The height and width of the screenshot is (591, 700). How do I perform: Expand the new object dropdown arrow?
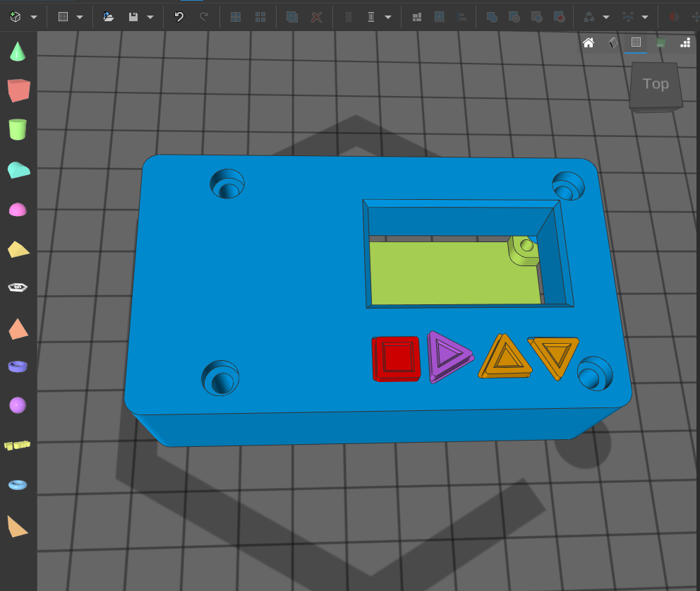click(33, 18)
